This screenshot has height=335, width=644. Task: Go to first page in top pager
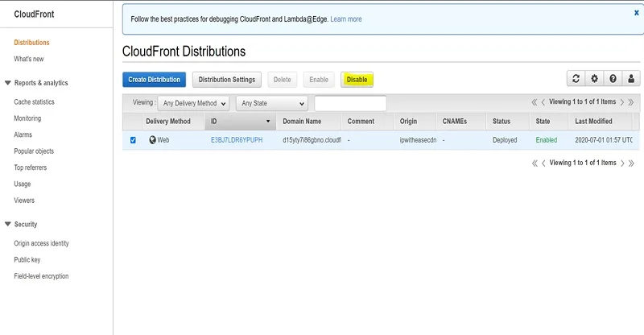535,102
